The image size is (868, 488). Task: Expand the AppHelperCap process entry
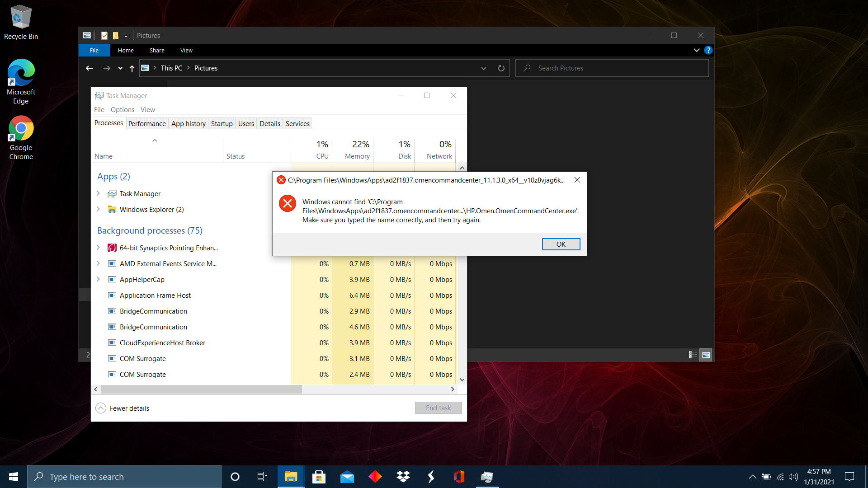click(98, 279)
